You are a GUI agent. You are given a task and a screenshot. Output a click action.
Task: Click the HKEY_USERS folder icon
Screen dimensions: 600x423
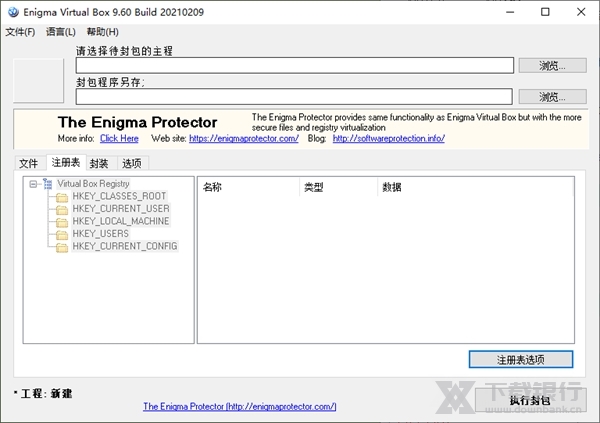[62, 235]
